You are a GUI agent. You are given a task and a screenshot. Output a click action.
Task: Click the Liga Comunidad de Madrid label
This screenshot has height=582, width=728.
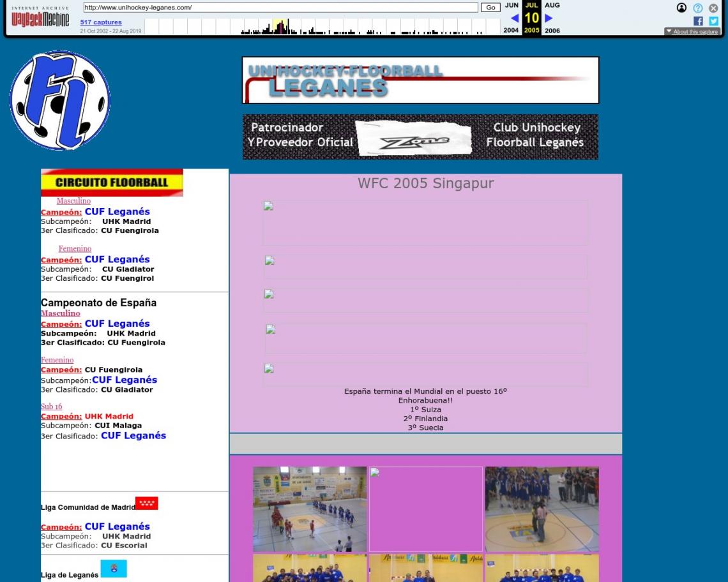coord(87,507)
